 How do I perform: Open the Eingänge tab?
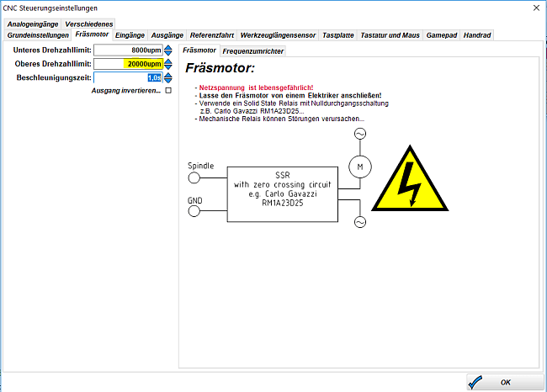pyautogui.click(x=130, y=35)
